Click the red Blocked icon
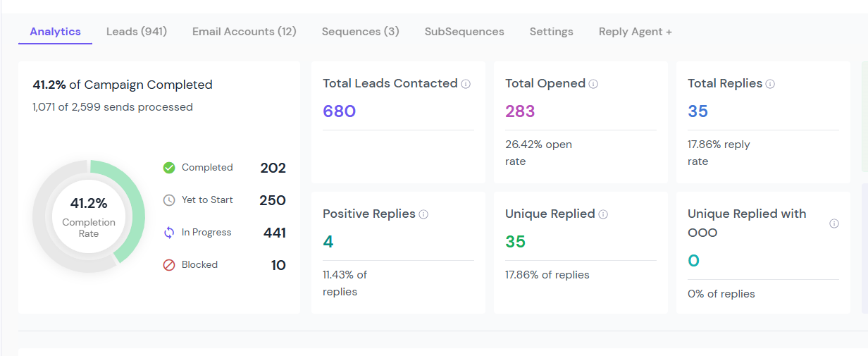 (x=169, y=265)
